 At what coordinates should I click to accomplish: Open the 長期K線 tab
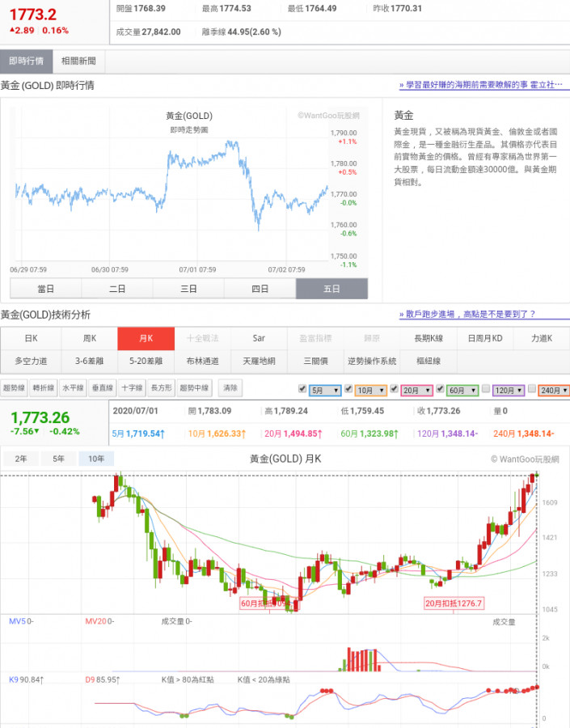pos(429,338)
